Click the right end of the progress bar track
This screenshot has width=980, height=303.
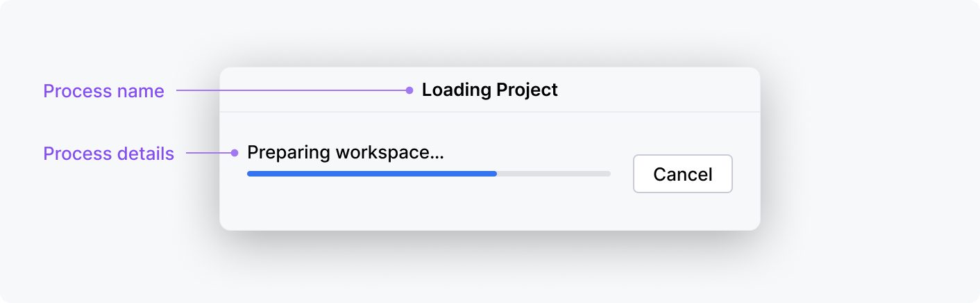click(x=607, y=173)
